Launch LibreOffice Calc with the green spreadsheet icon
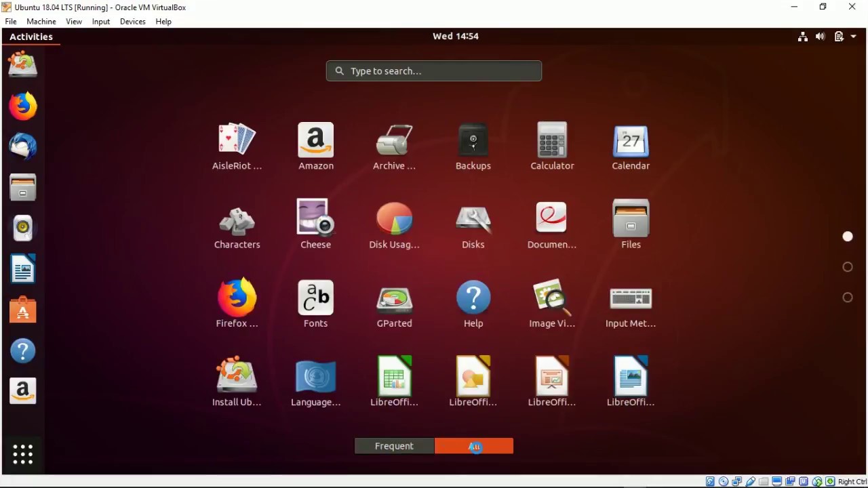 point(394,382)
